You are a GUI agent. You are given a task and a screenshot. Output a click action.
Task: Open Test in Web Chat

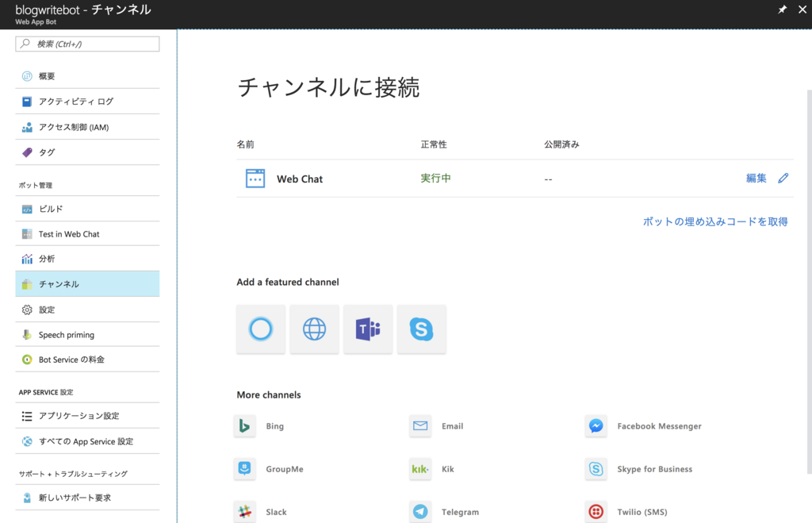point(87,234)
